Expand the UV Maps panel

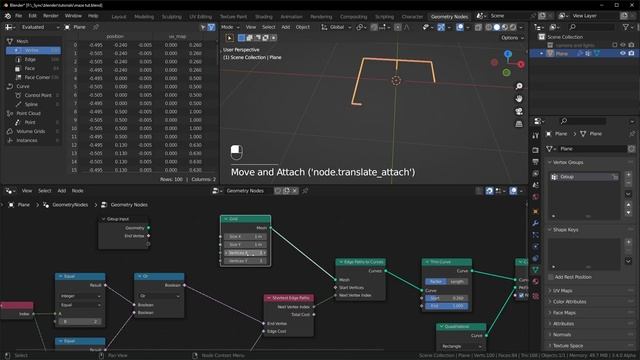click(x=562, y=291)
